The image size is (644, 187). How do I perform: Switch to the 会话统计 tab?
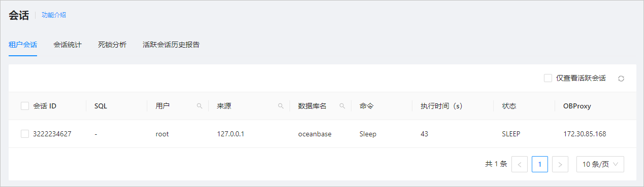click(x=68, y=45)
